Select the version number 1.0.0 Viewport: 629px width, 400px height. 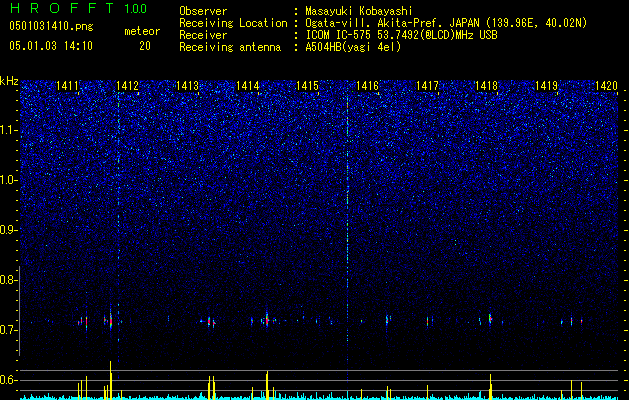tap(136, 8)
